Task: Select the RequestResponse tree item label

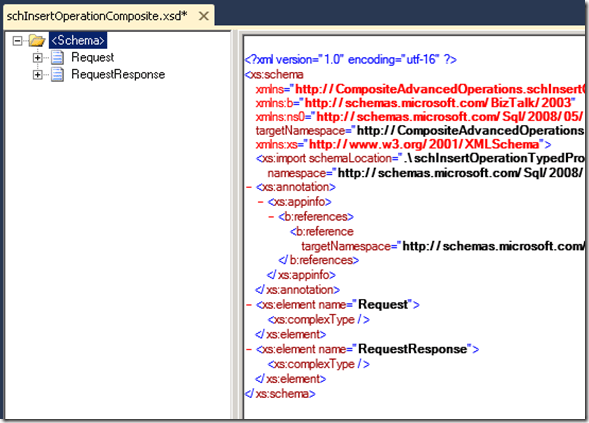Action: pyautogui.click(x=118, y=74)
